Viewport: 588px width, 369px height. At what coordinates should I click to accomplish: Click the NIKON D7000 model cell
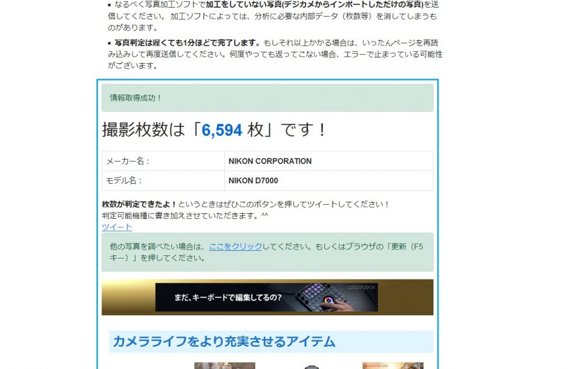329,181
